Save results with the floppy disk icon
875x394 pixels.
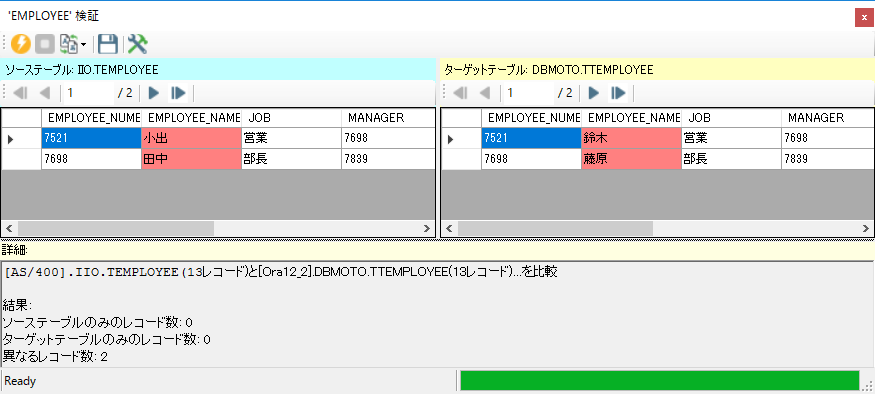click(107, 44)
